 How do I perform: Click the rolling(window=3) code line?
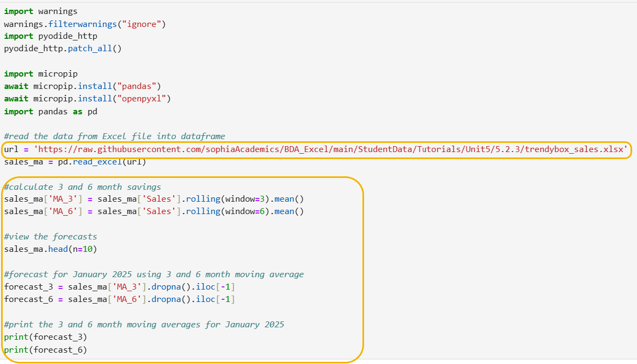pos(154,199)
